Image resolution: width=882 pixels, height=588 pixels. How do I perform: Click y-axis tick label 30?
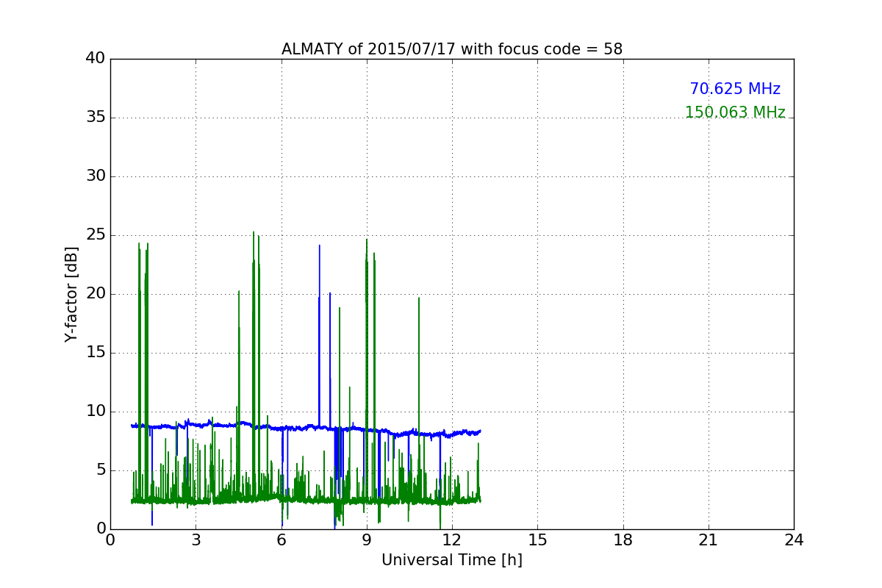(96, 176)
